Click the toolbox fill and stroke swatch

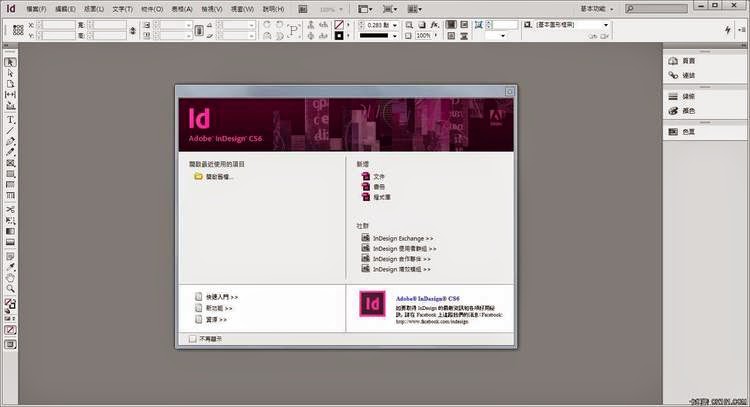click(x=10, y=304)
